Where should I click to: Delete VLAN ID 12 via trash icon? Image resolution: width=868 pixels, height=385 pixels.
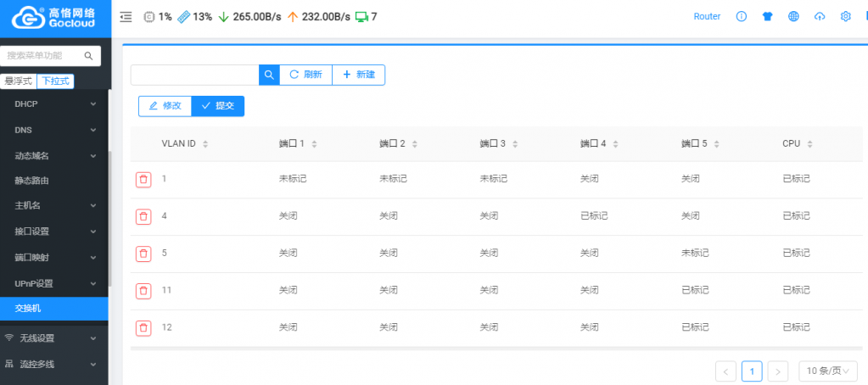[143, 327]
